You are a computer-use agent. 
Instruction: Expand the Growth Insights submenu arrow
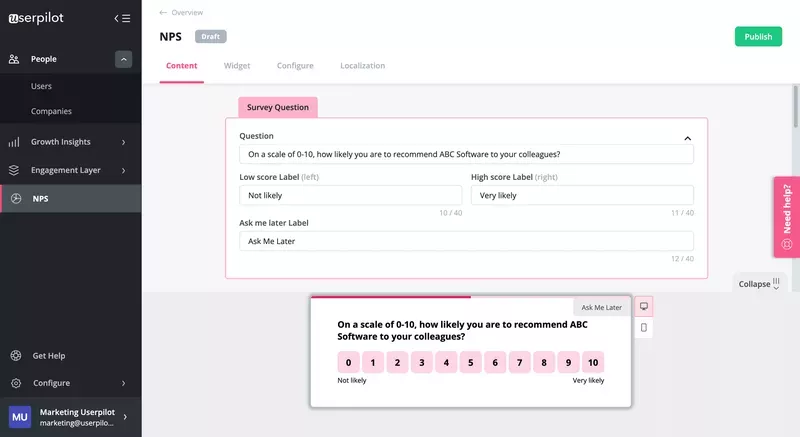click(123, 142)
